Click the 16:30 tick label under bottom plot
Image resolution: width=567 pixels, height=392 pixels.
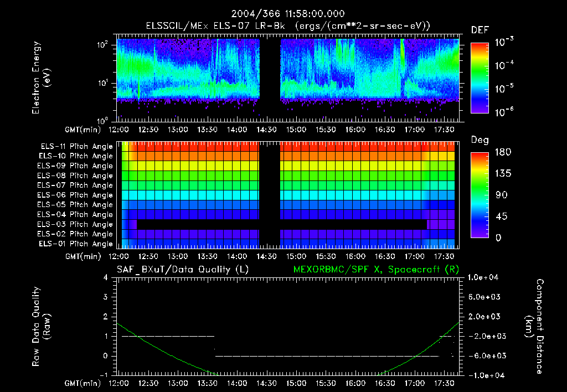click(385, 383)
